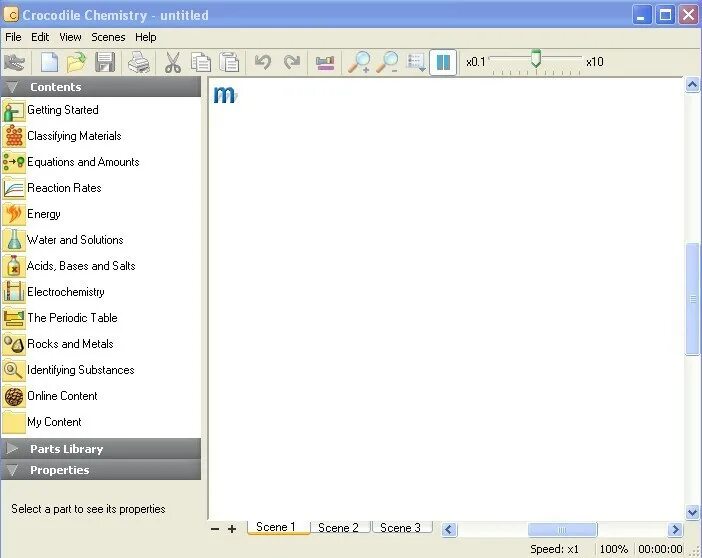The height and width of the screenshot is (558, 702).
Task: Click the vertical scrollbar thumb
Action: pos(692,299)
